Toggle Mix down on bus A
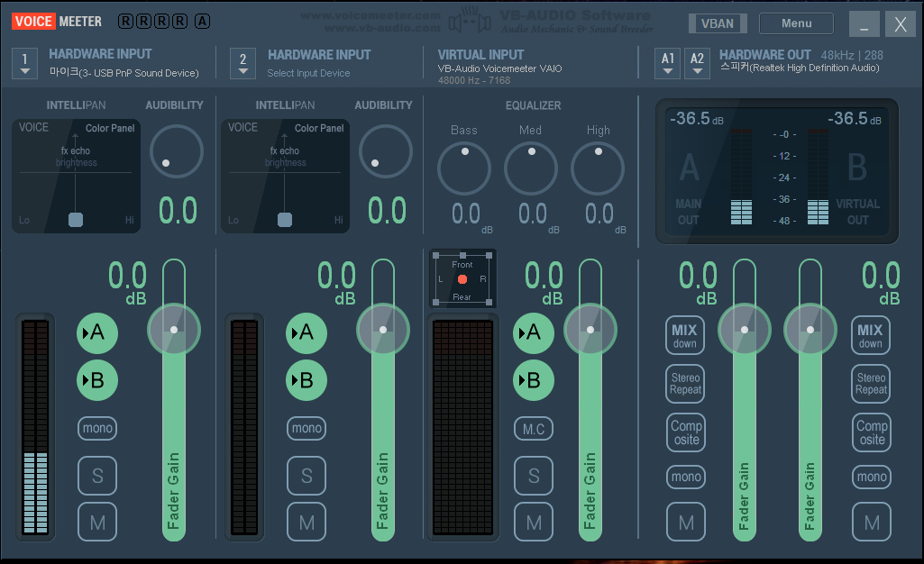 [x=685, y=335]
